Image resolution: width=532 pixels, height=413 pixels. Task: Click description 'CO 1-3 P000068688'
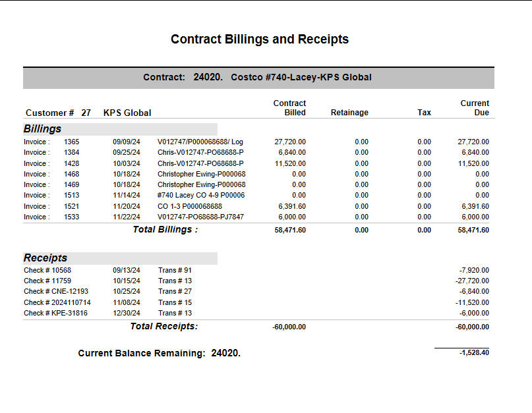190,206
